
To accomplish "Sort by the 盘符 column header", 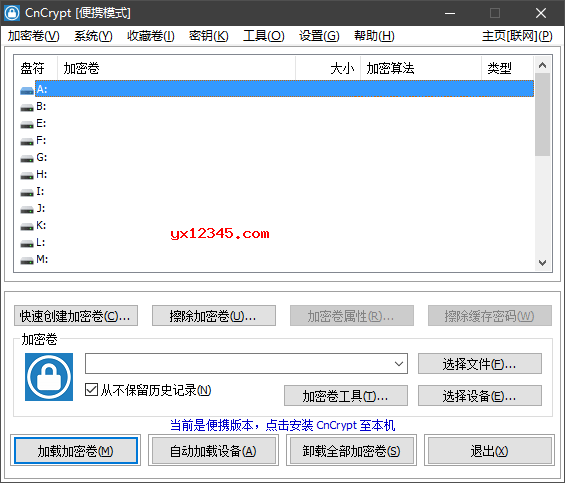I will (x=36, y=68).
